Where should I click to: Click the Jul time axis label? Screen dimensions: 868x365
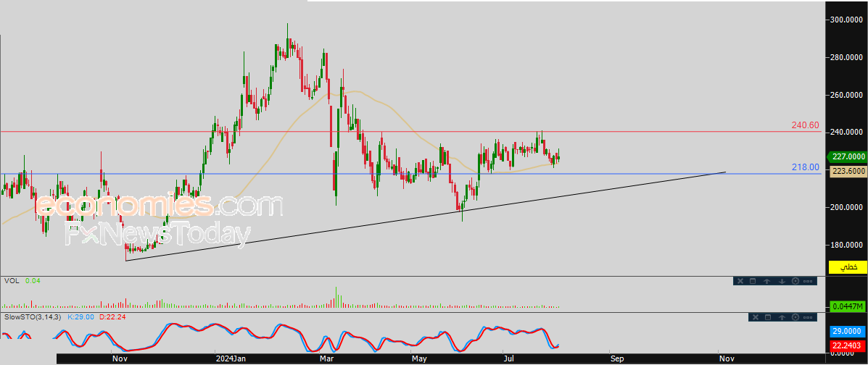508,359
